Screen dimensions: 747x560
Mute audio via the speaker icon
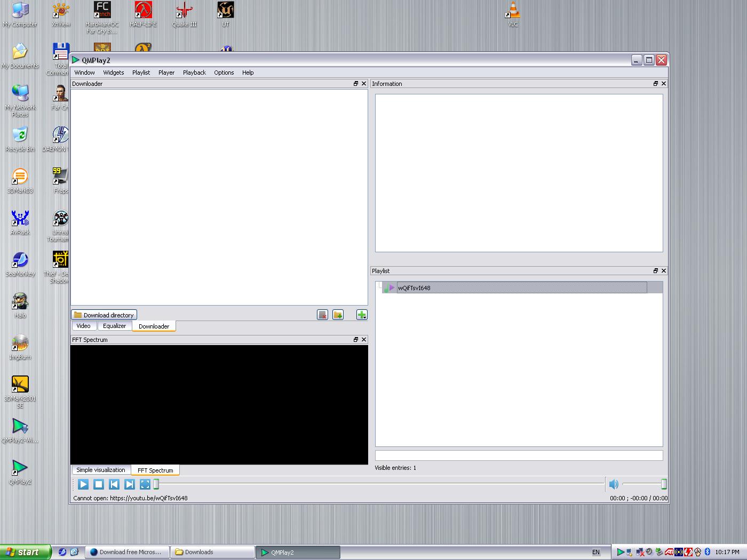pos(614,484)
